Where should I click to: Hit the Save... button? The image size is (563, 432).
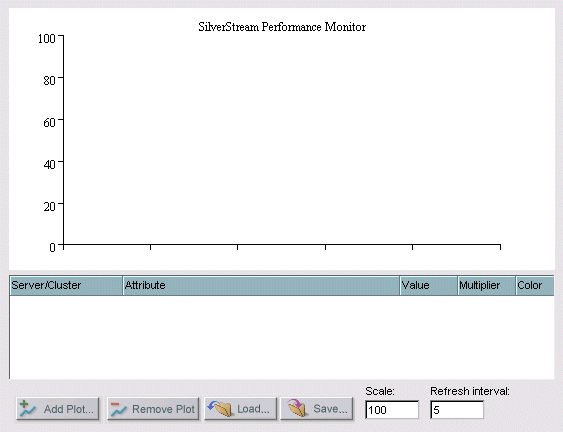(x=317, y=409)
